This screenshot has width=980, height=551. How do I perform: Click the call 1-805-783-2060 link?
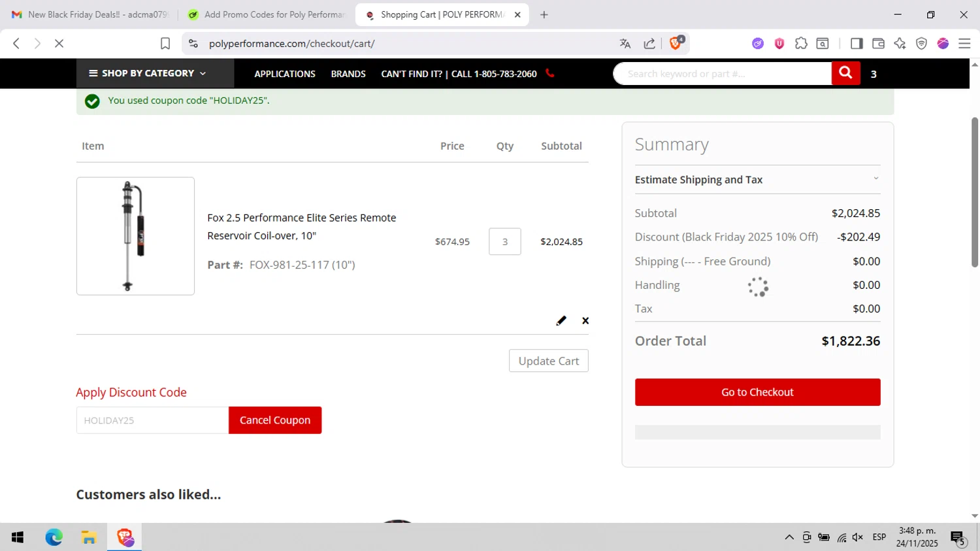(x=459, y=74)
